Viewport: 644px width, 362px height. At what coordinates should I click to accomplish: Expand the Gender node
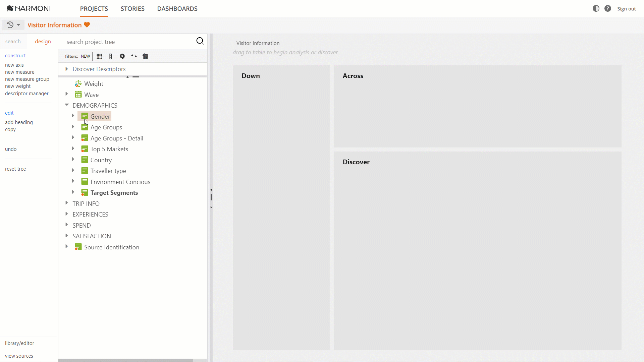click(x=73, y=116)
